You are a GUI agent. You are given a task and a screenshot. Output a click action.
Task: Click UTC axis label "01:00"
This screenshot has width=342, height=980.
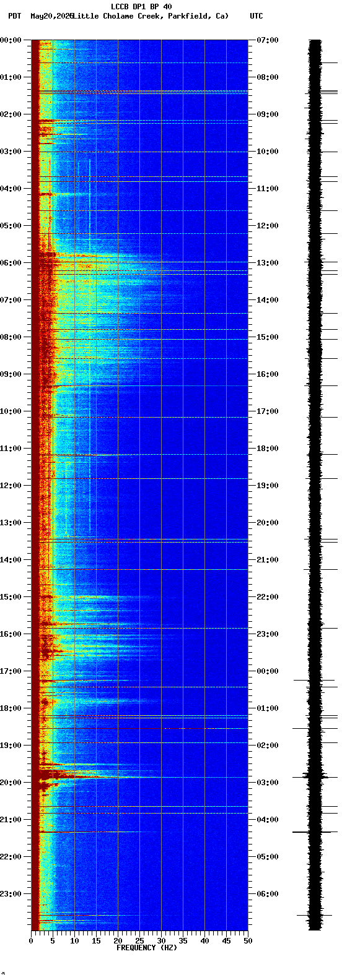268,708
